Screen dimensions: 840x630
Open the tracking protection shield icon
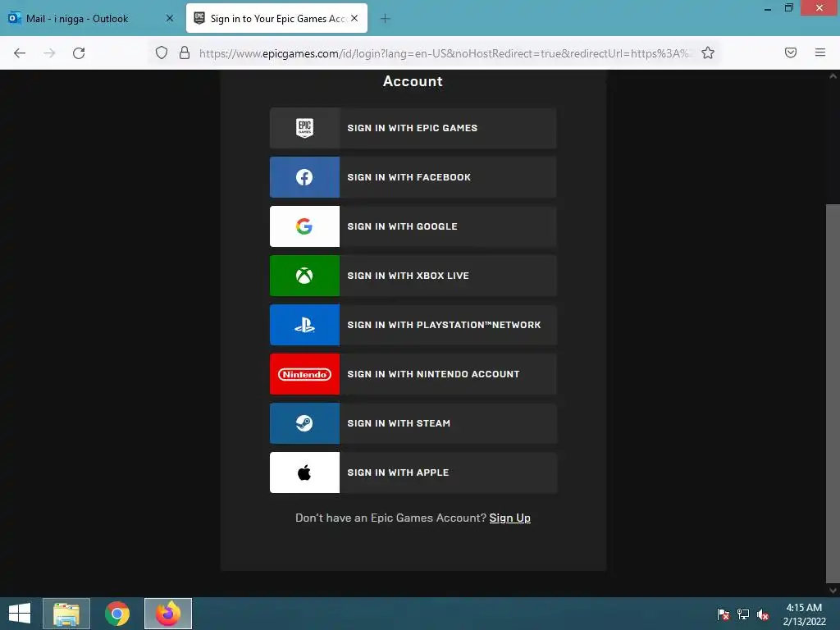[x=162, y=52]
